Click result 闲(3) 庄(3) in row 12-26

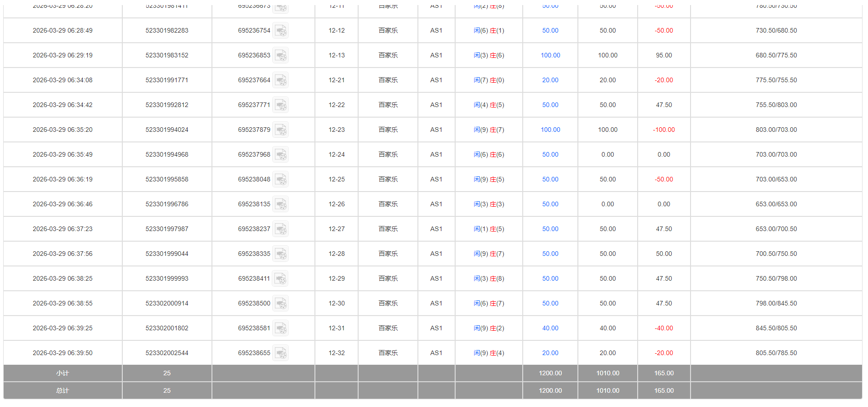[x=489, y=204]
